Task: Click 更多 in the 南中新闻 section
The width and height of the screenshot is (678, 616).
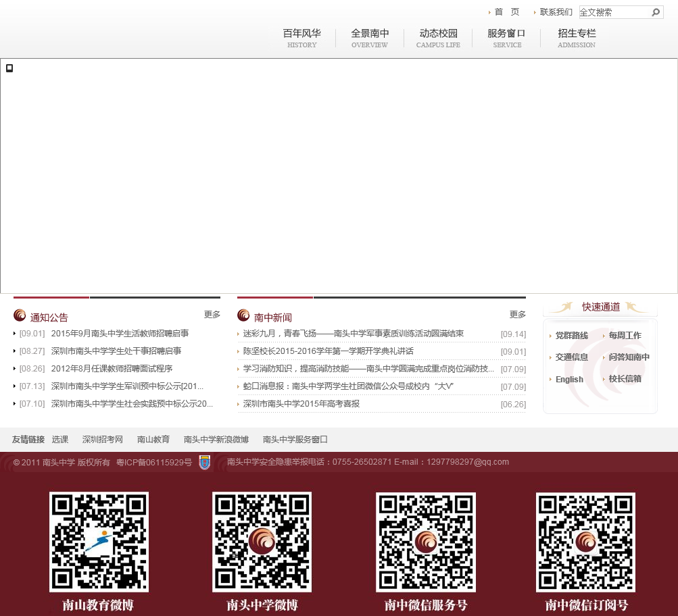Action: 518,315
